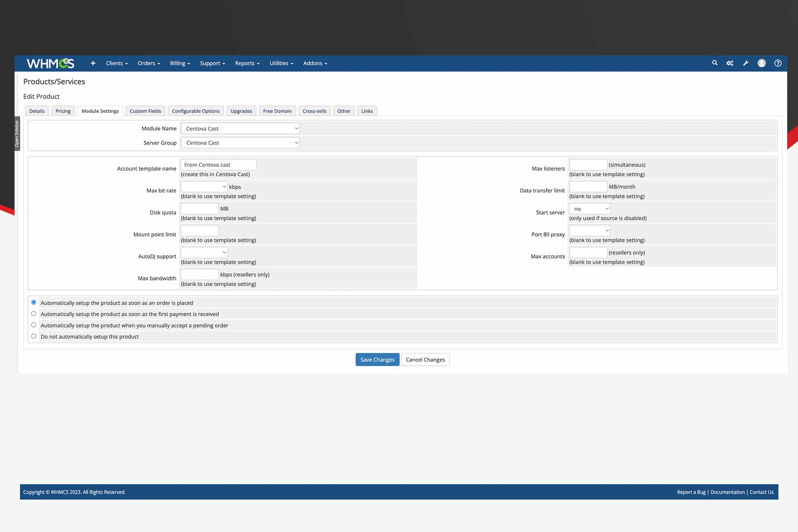Click the Account template name field
The width and height of the screenshot is (798, 532).
tap(219, 165)
